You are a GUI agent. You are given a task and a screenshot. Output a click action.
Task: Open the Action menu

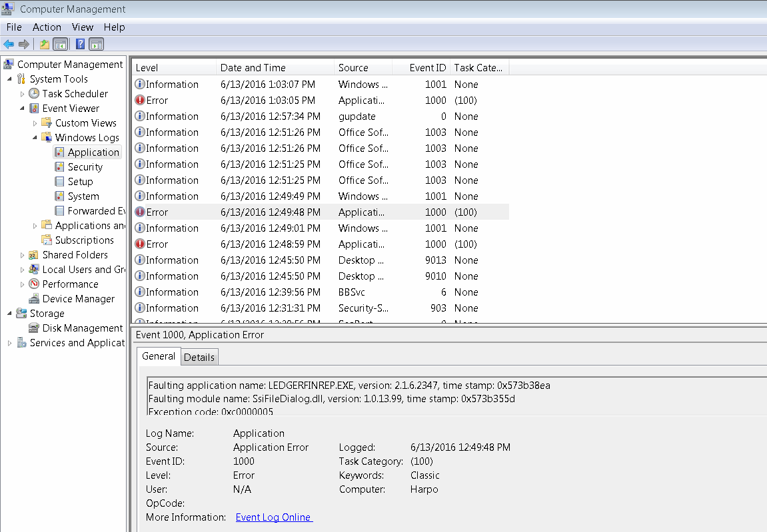(x=47, y=27)
